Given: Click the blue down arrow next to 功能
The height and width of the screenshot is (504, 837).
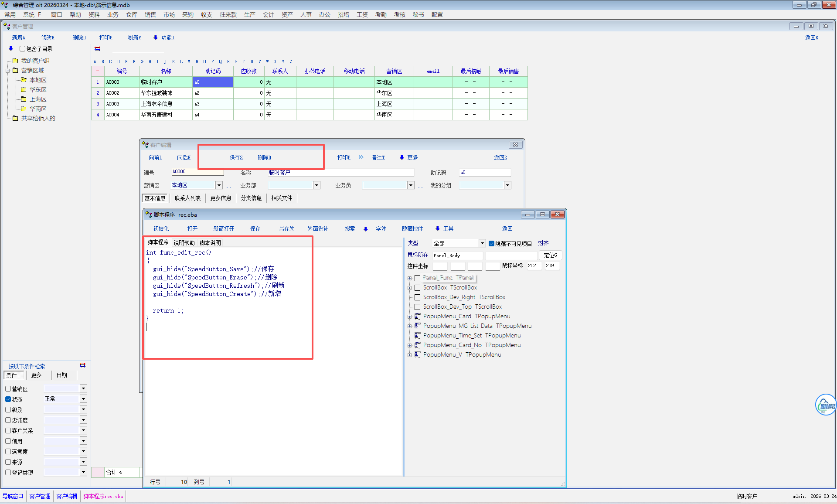Looking at the screenshot, I should pyautogui.click(x=155, y=38).
